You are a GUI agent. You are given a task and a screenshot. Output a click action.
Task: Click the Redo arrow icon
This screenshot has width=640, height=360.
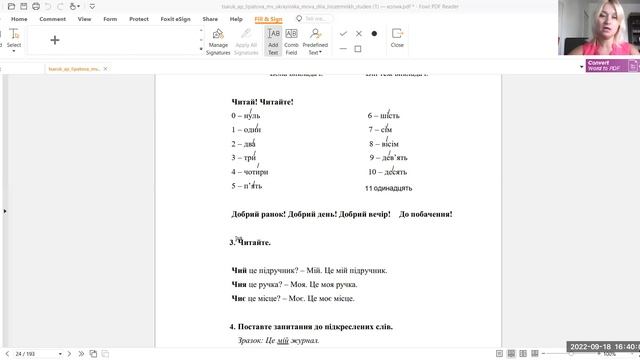(x=60, y=7)
